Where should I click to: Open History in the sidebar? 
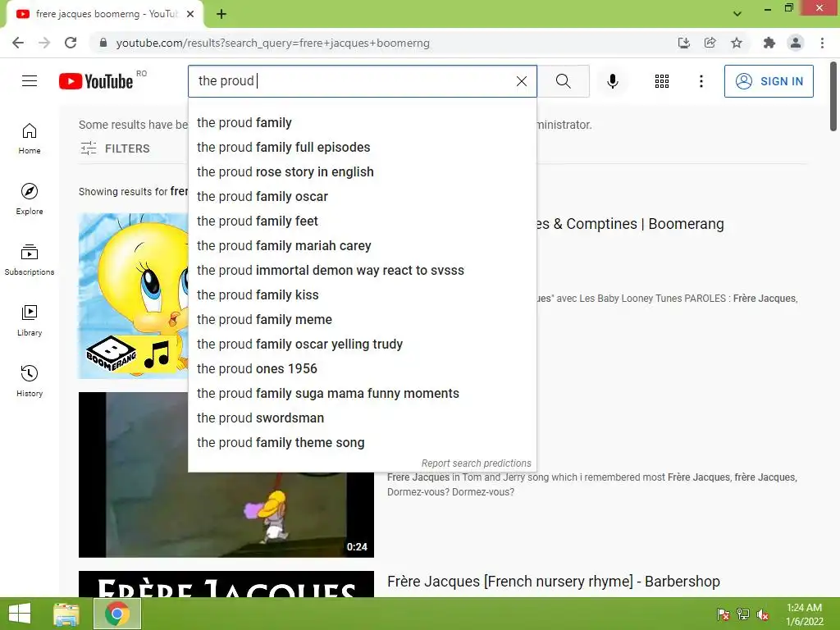pos(30,381)
